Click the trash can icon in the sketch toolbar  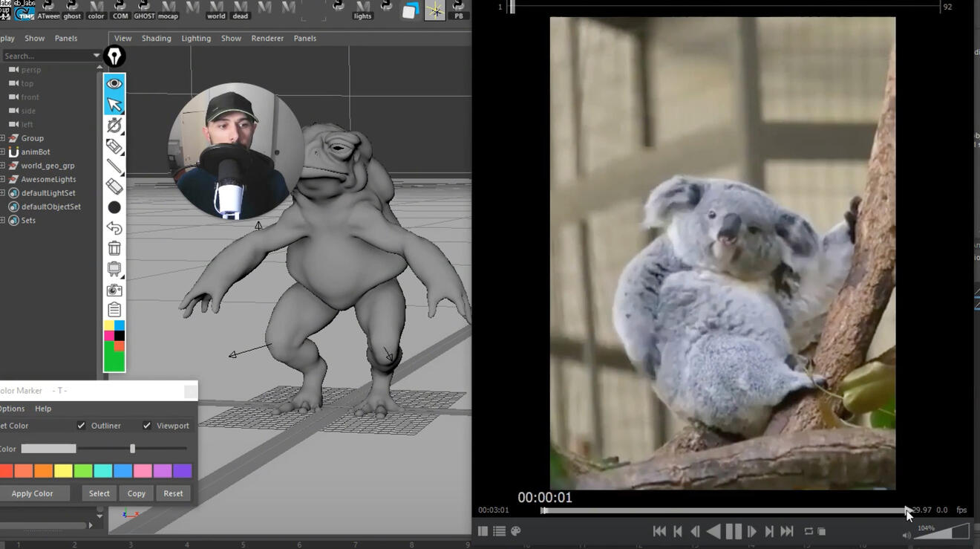tap(114, 248)
